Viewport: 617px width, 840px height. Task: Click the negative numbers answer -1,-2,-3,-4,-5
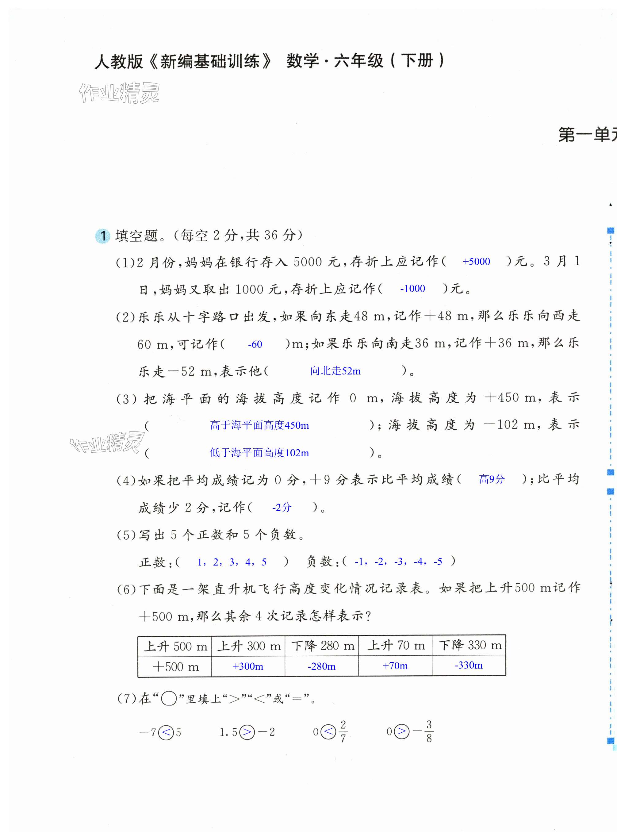coord(398,561)
